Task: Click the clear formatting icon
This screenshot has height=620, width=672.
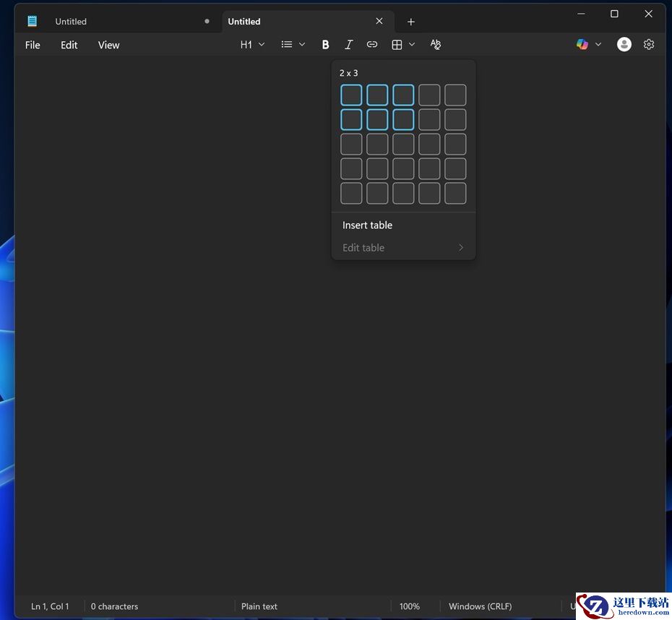Action: [435, 45]
